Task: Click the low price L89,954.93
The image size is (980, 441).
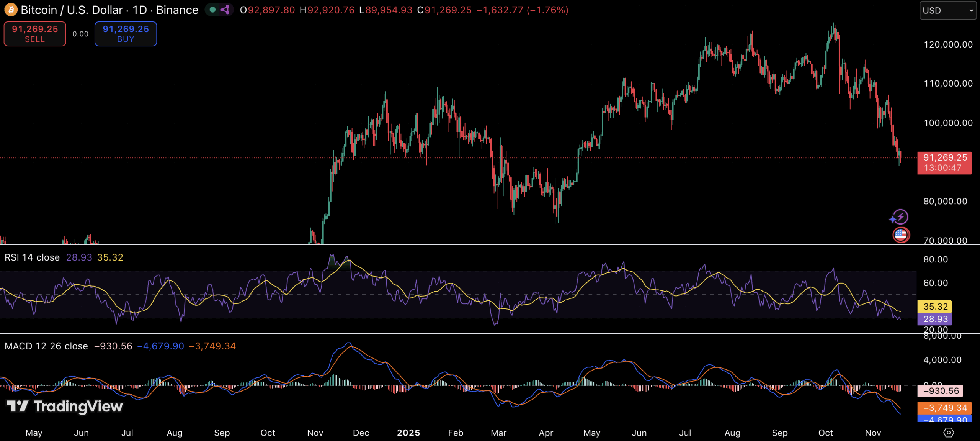Action: 386,10
